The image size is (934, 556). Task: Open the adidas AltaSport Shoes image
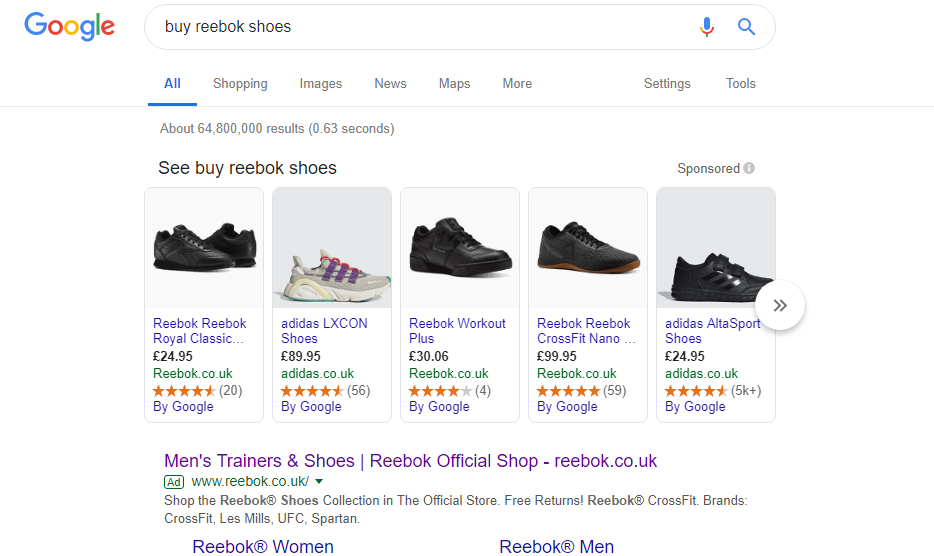pyautogui.click(x=716, y=248)
